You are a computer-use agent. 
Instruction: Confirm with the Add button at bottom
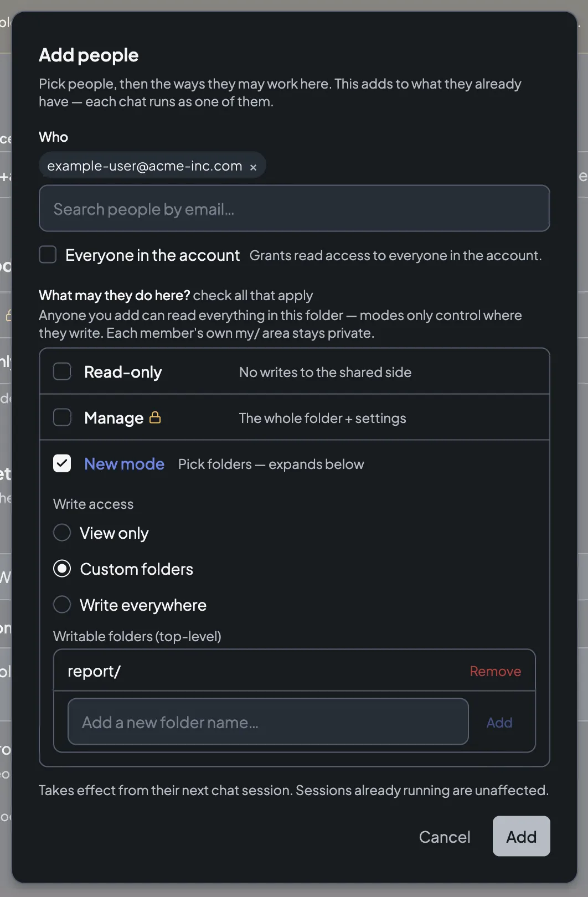522,836
